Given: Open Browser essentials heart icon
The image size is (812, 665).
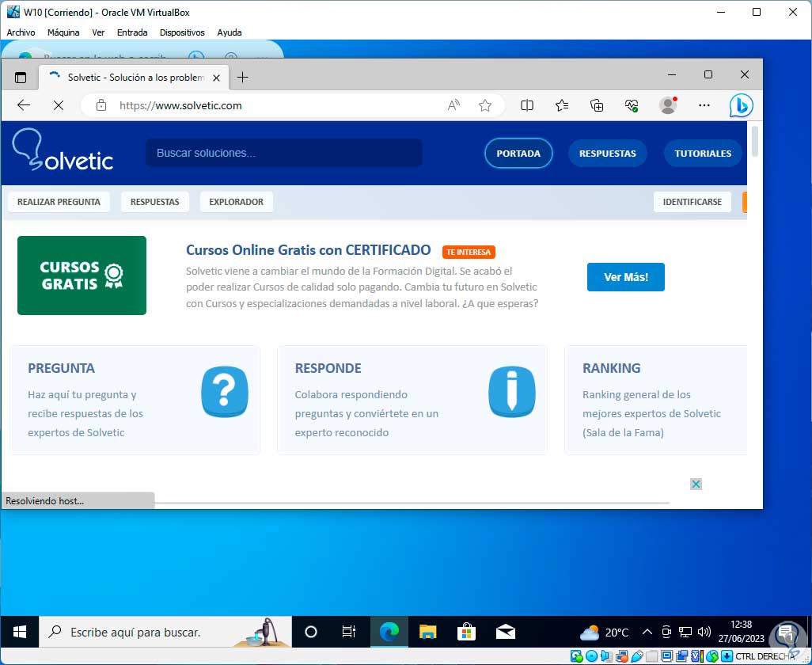Looking at the screenshot, I should pyautogui.click(x=632, y=105).
